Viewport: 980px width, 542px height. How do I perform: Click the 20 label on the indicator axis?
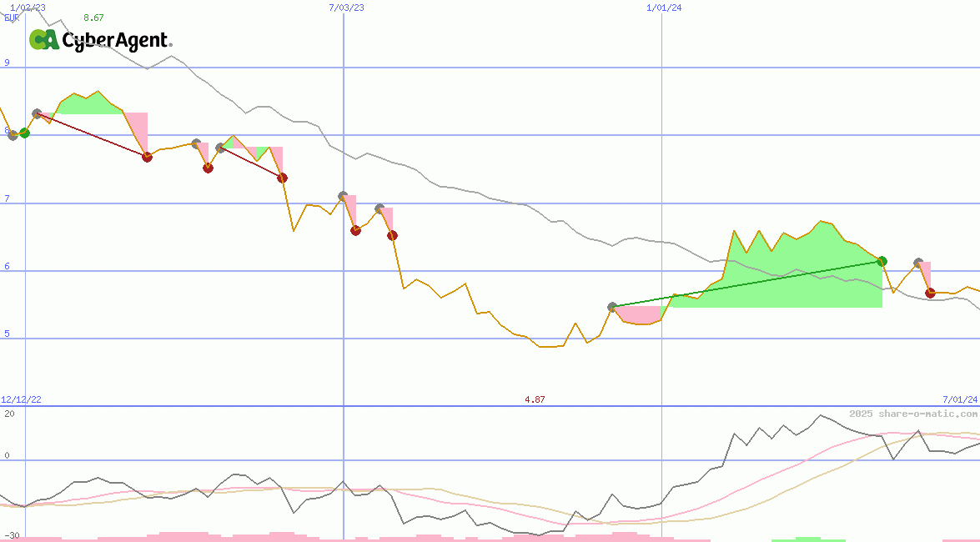point(9,414)
